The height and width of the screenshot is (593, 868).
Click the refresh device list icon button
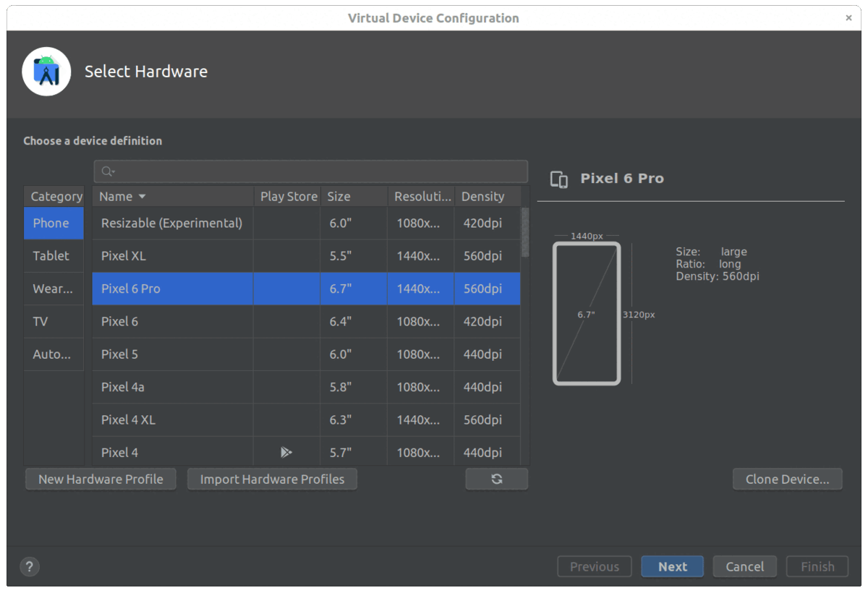coord(496,479)
